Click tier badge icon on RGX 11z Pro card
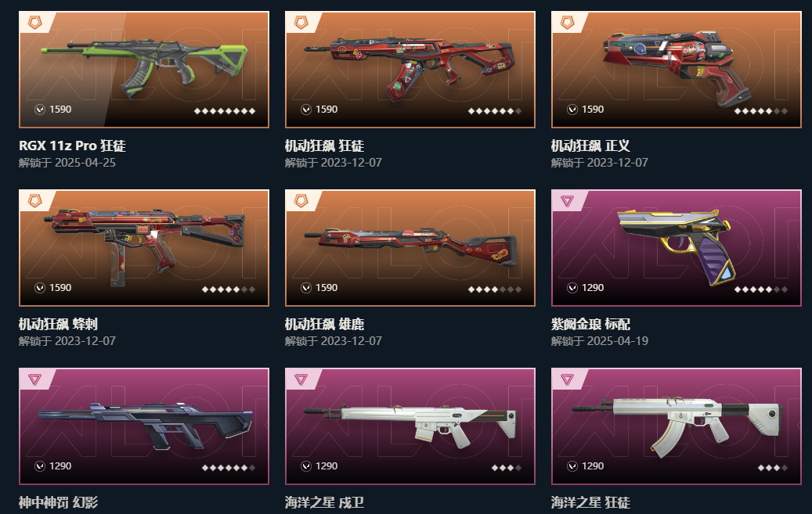 pyautogui.click(x=34, y=22)
